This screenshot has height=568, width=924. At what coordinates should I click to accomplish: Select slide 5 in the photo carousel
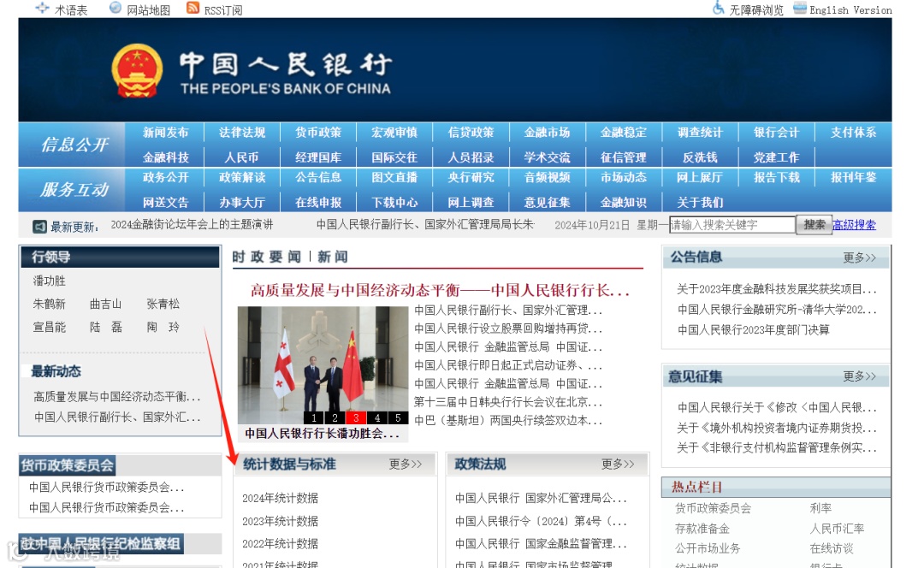pos(399,417)
